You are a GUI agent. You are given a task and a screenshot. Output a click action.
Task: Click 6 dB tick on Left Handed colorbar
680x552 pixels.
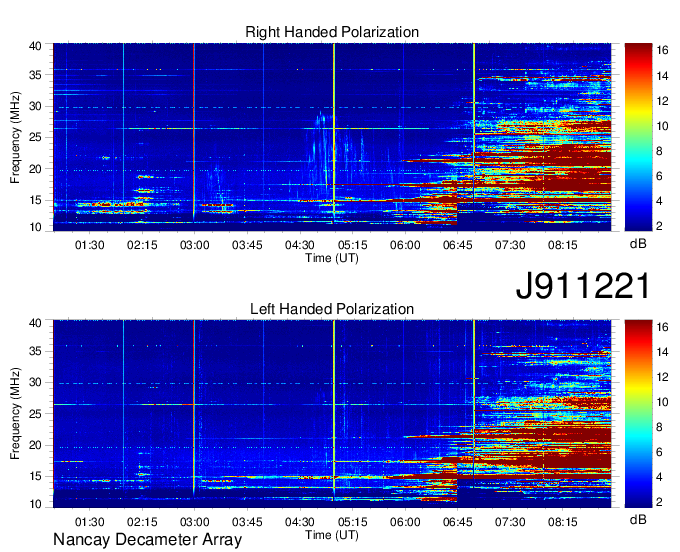tap(659, 452)
